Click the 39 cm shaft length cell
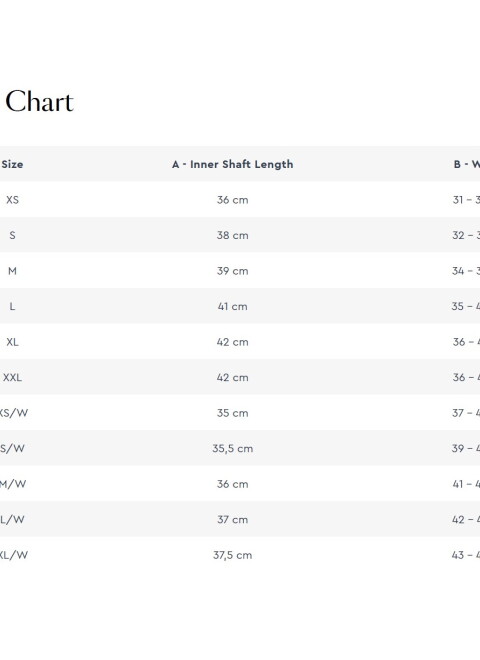 tap(232, 271)
